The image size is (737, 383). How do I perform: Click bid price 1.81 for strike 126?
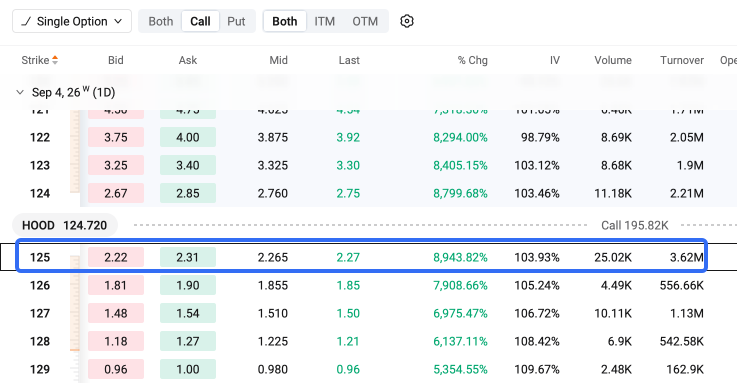pyautogui.click(x=116, y=285)
